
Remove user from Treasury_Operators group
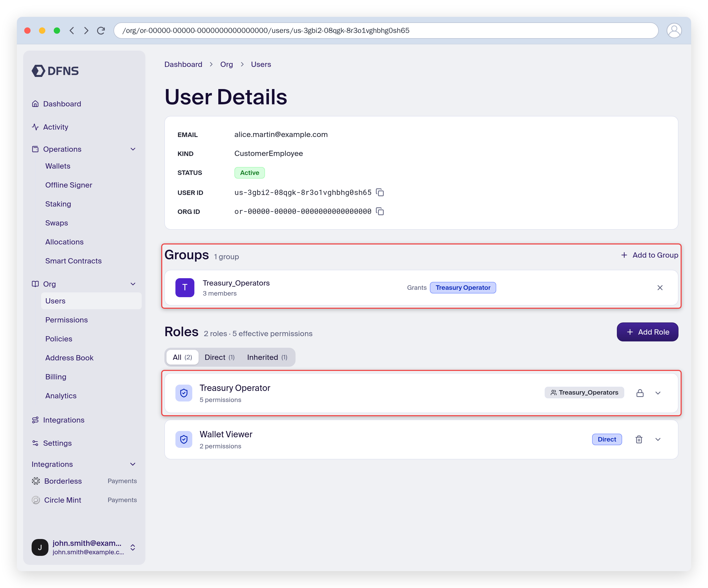coord(660,288)
